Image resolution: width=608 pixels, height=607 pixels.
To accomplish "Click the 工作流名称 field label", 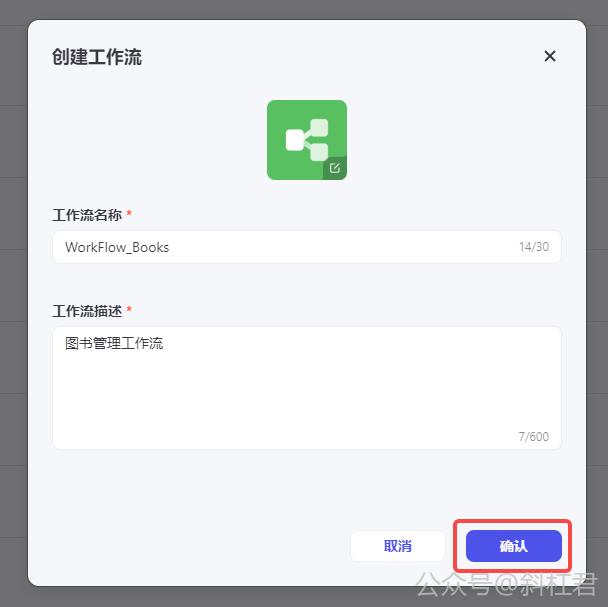I will (x=87, y=214).
